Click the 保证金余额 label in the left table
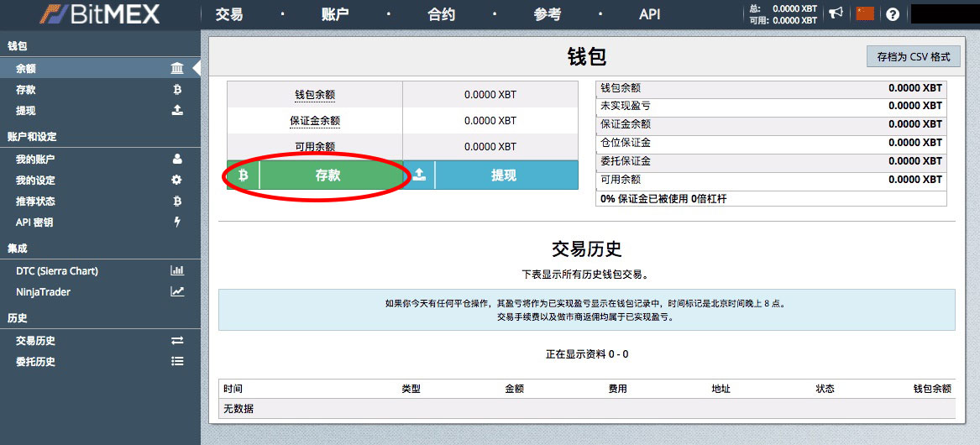This screenshot has width=980, height=445. 316,121
